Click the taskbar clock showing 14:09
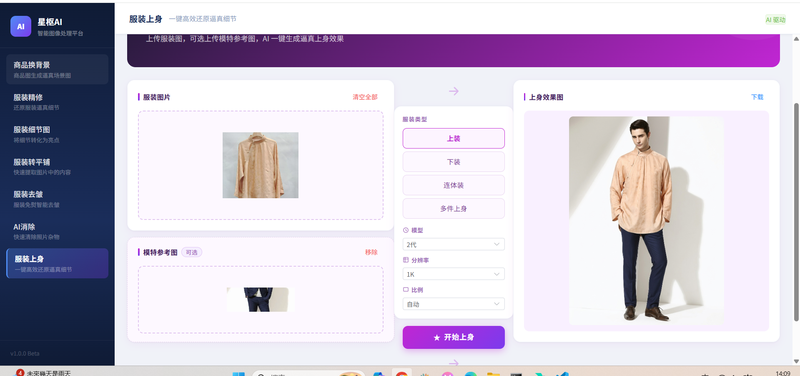 pos(783,373)
